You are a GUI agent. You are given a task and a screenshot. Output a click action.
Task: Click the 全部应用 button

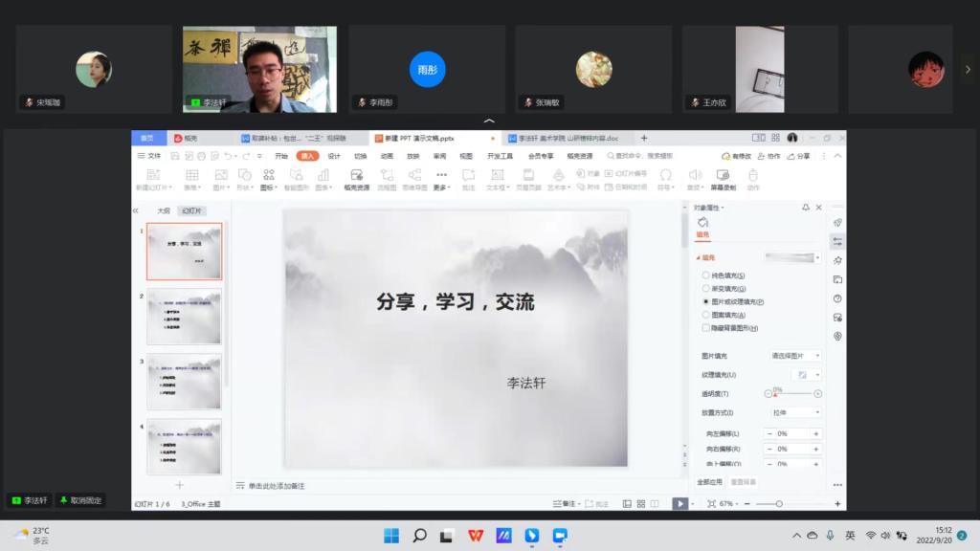pyautogui.click(x=709, y=482)
